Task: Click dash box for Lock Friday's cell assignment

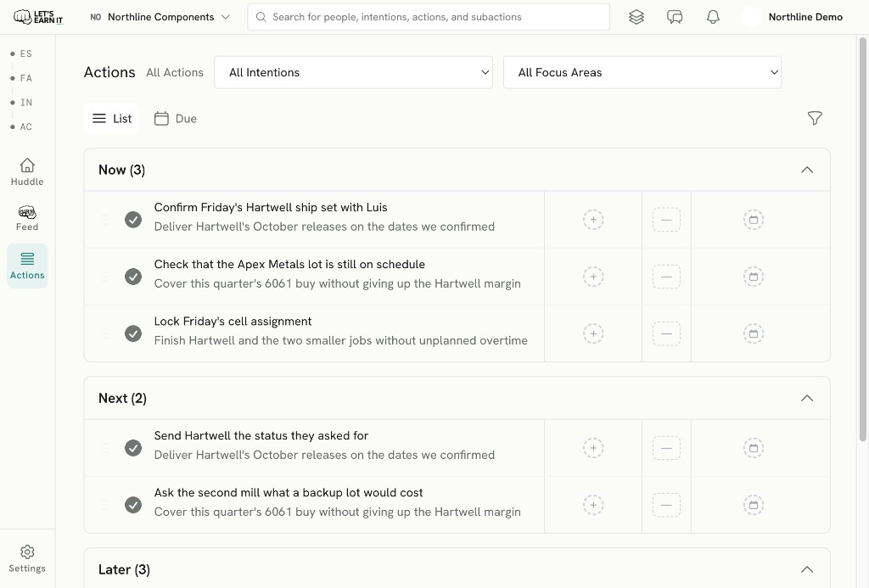Action: 666,333
